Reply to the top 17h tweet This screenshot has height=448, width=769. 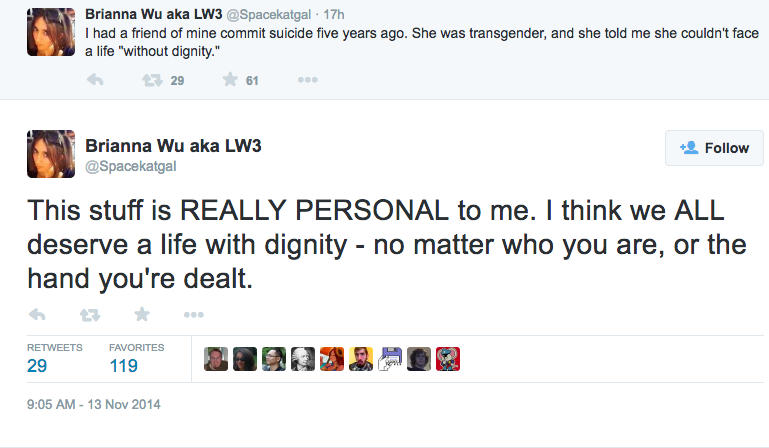95,79
